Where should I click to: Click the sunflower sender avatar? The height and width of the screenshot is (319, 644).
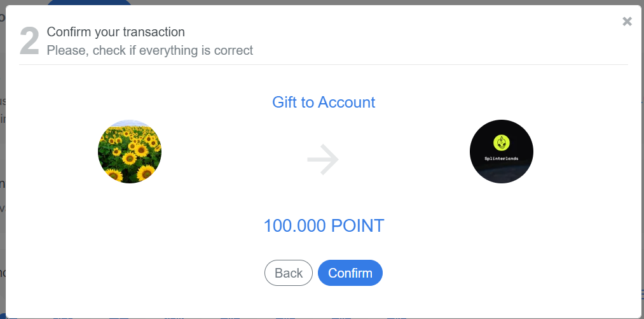pyautogui.click(x=130, y=152)
